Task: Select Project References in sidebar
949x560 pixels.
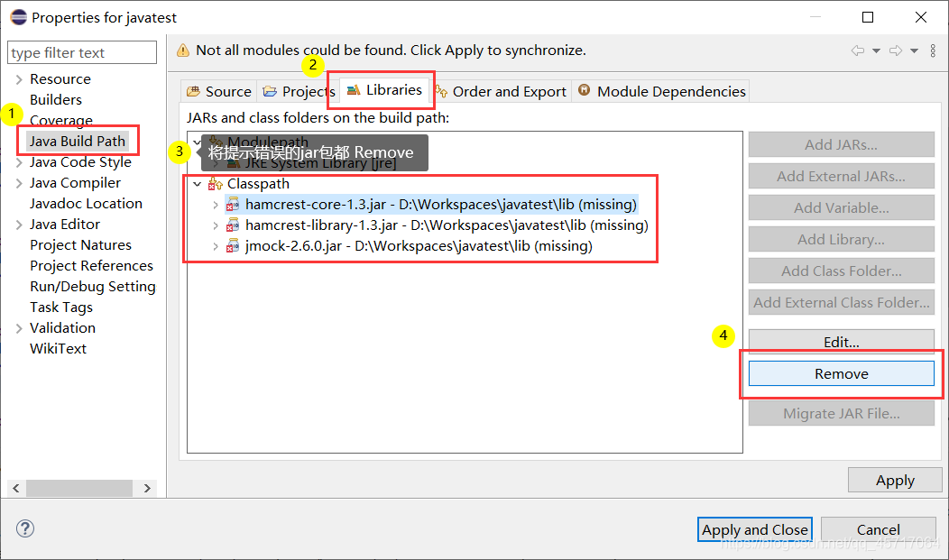Action: [x=91, y=265]
